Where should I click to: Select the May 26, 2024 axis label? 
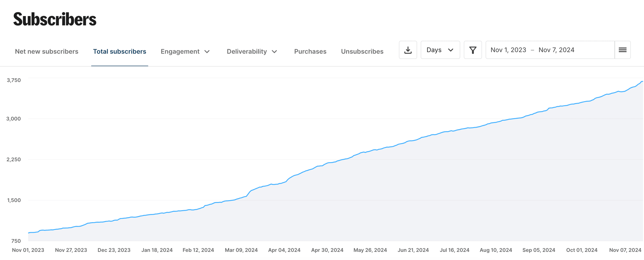pyautogui.click(x=370, y=250)
